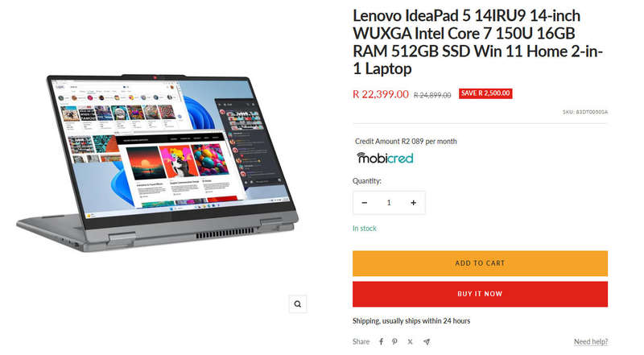Add to Cart orange button
This screenshot has height=355, width=644.
click(x=480, y=263)
